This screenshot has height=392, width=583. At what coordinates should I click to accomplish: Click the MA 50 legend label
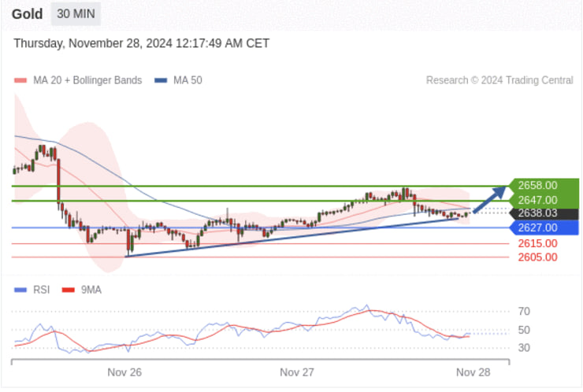click(188, 80)
